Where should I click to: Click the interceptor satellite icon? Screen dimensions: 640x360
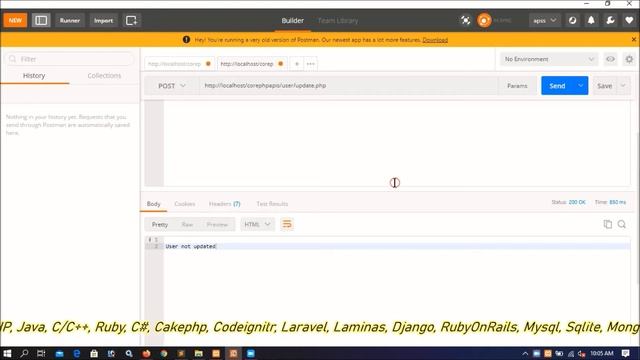[465, 20]
